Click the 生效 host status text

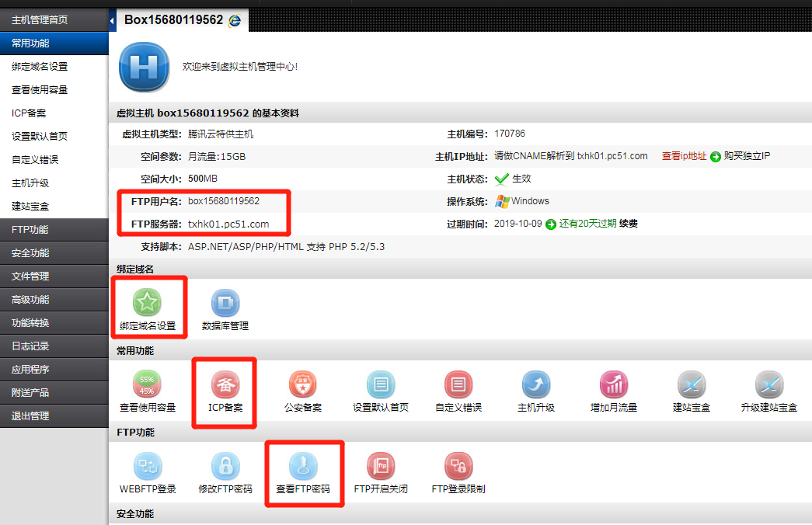pyautogui.click(x=521, y=179)
